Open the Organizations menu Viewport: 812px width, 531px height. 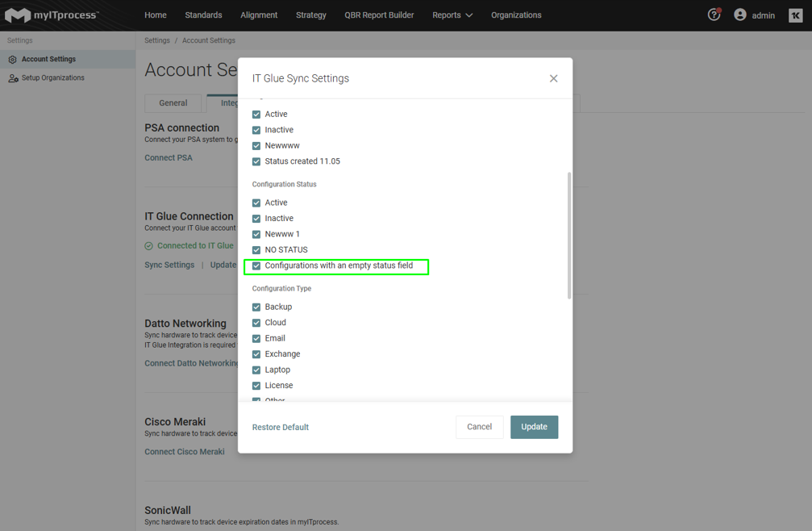coord(516,15)
